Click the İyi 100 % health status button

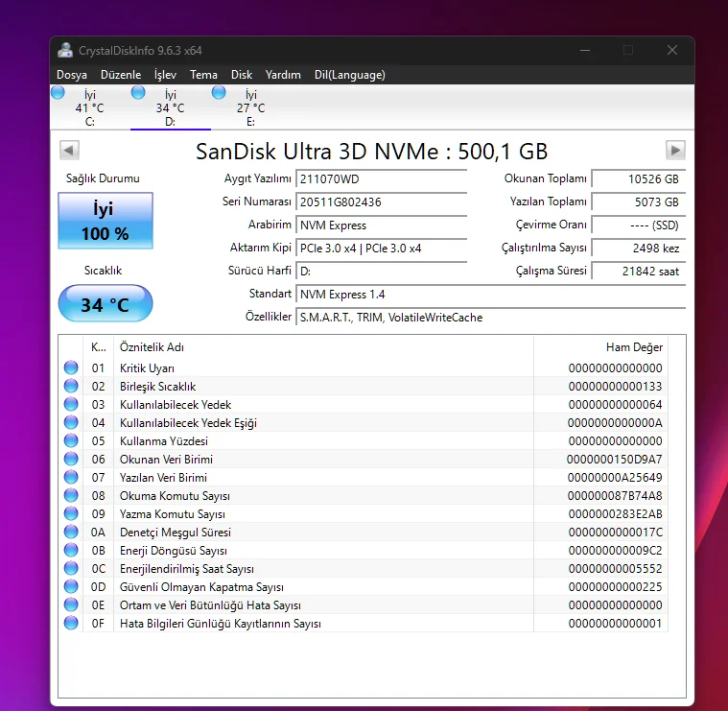coord(106,221)
